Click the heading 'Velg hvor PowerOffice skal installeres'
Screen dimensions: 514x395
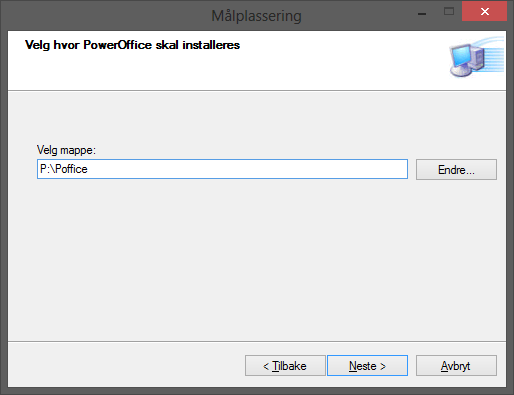tap(132, 45)
